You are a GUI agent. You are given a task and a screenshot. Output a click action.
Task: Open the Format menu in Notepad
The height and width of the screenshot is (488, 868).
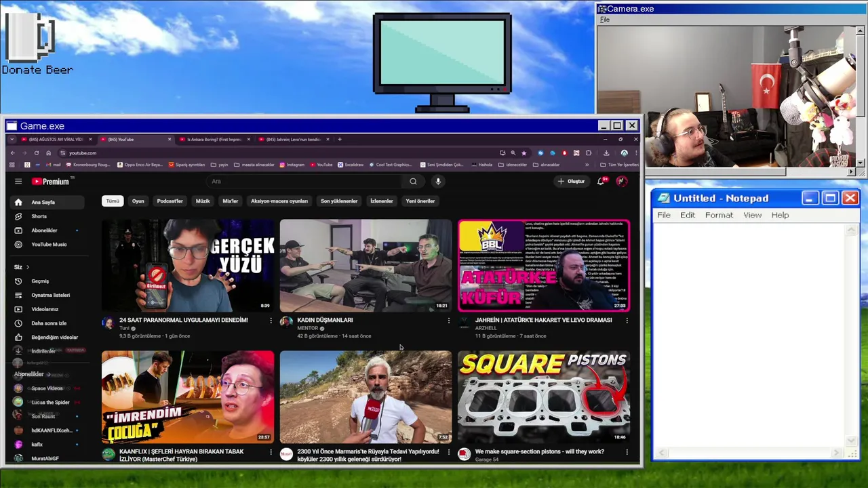point(719,215)
